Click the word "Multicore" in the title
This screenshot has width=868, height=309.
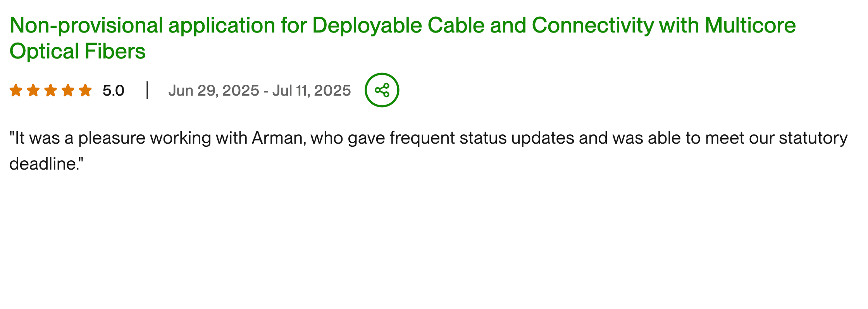[x=750, y=26]
